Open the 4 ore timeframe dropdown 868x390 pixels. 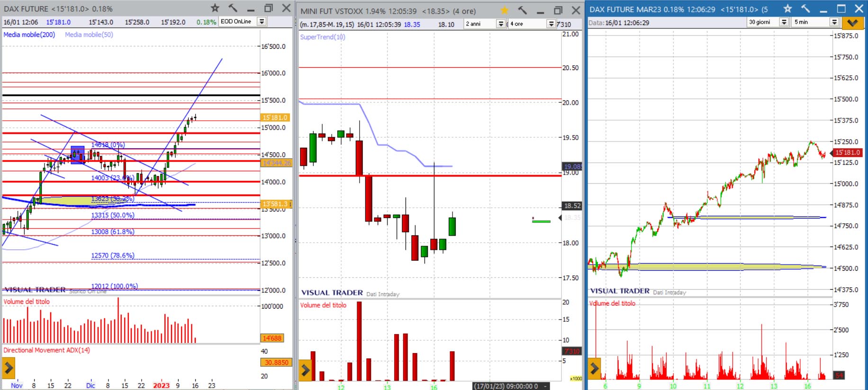(x=551, y=24)
